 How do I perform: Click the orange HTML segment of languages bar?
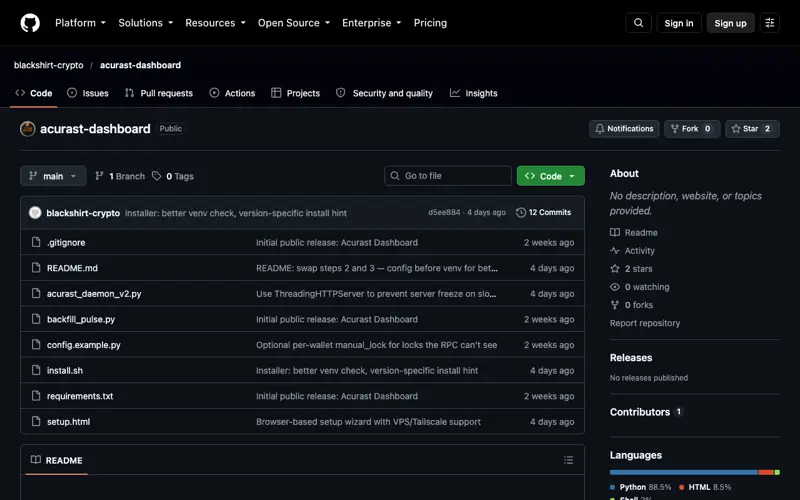click(766, 472)
